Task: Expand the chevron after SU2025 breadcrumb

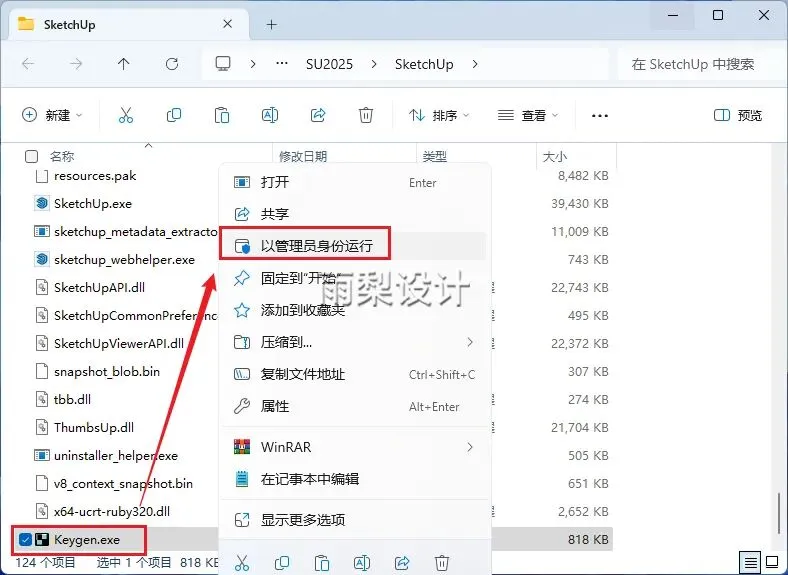Action: coord(374,64)
